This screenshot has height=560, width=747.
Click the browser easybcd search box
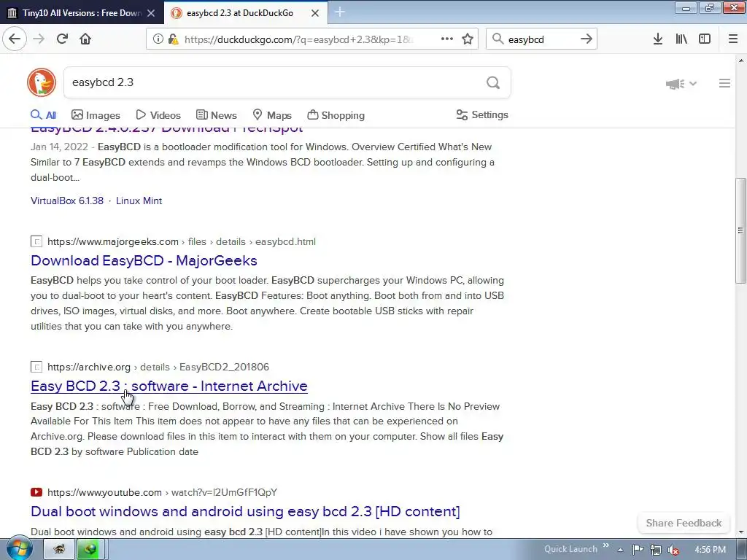pos(541,39)
